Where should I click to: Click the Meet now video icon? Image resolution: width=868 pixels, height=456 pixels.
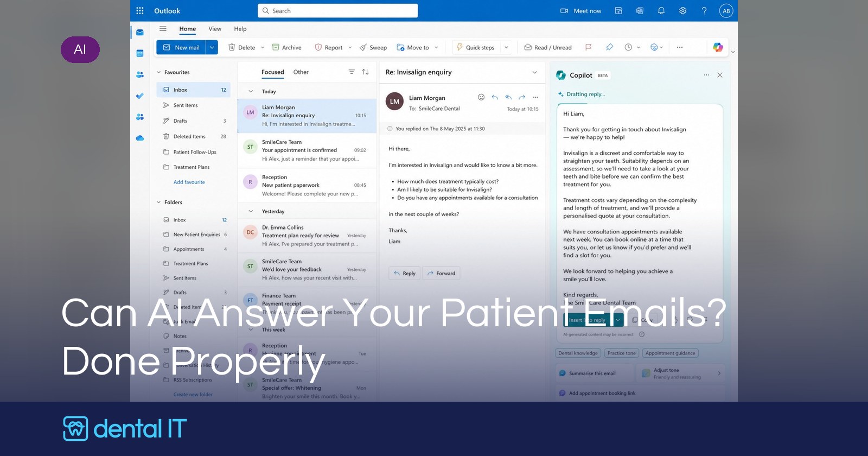coord(564,11)
